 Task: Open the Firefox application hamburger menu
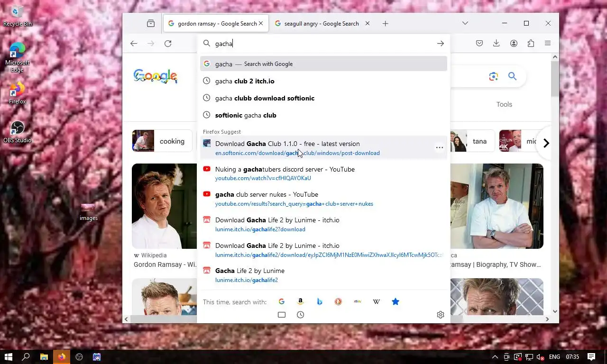point(548,44)
